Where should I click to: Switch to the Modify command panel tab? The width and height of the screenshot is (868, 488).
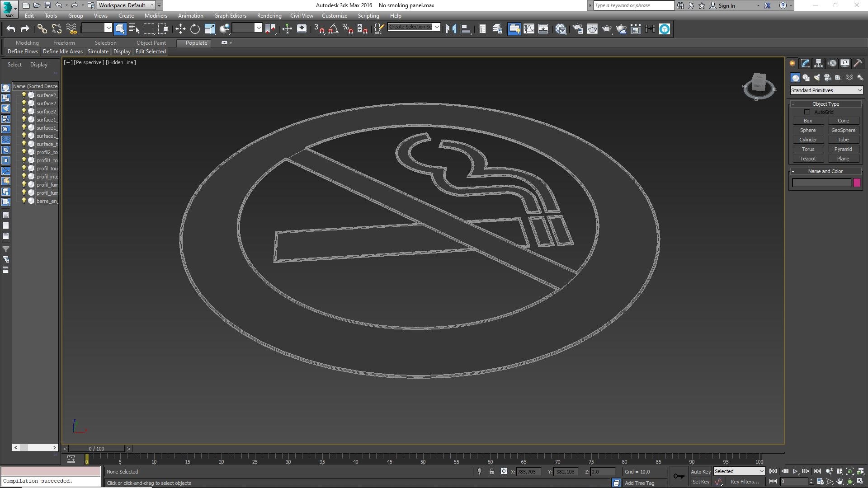tap(805, 63)
